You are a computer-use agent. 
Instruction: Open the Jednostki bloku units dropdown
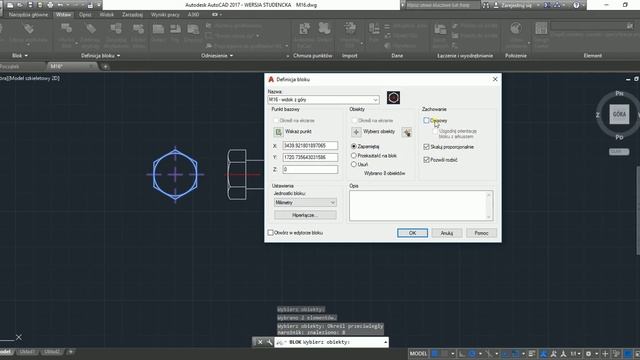[x=333, y=202]
